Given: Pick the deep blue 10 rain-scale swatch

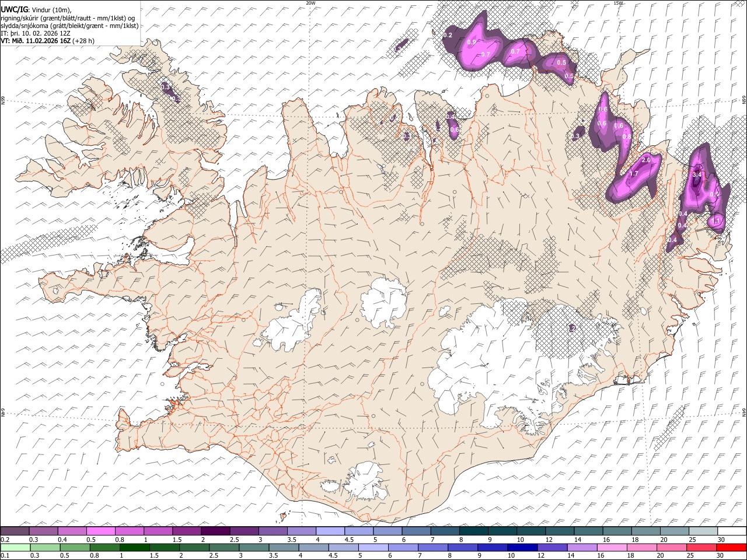Looking at the screenshot, I should point(522,547).
